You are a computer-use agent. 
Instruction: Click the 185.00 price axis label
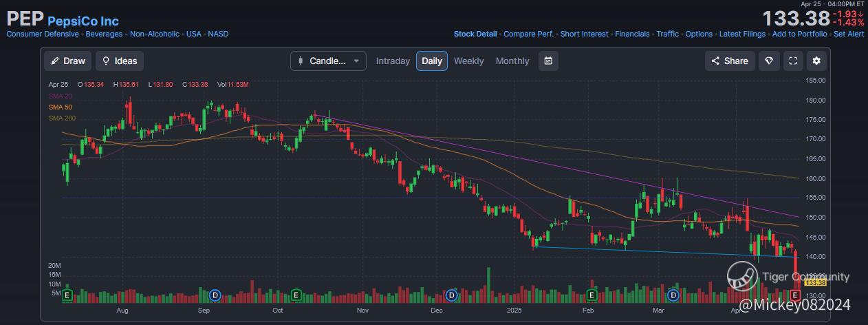(x=816, y=81)
